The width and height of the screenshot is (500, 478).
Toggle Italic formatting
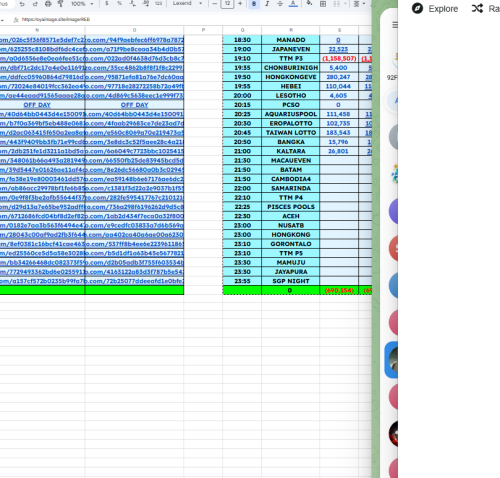(267, 4)
